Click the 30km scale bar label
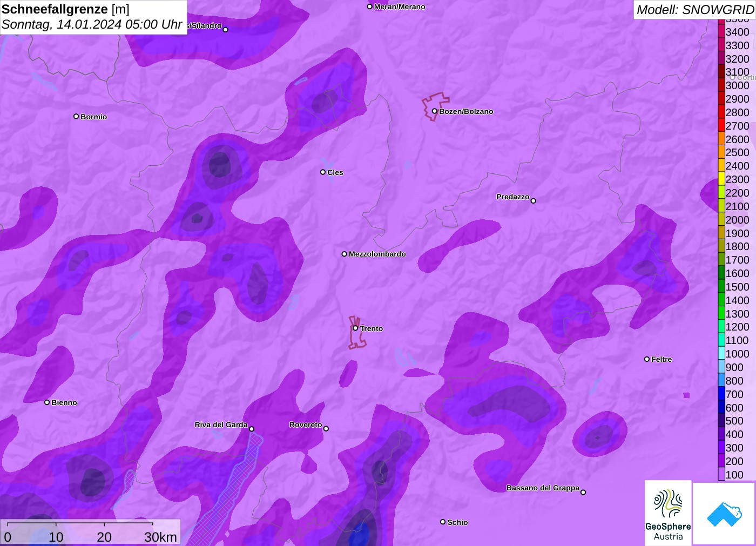This screenshot has width=756, height=546. click(x=160, y=537)
